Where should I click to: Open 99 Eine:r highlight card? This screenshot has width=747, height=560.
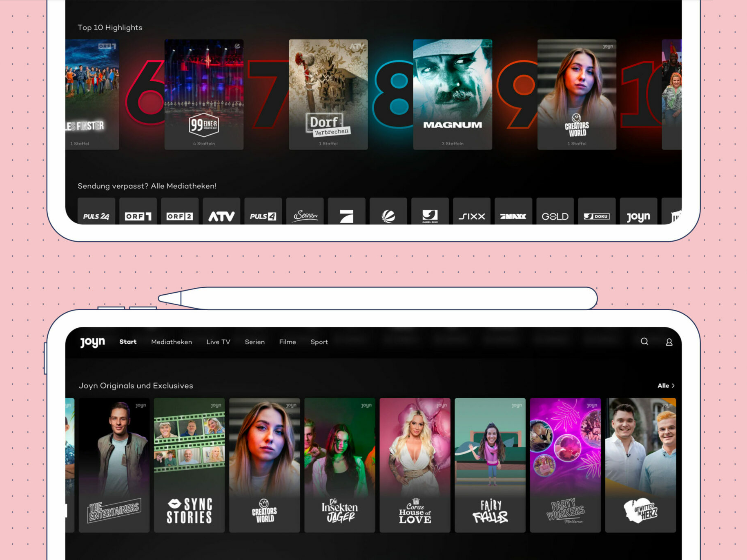click(204, 94)
